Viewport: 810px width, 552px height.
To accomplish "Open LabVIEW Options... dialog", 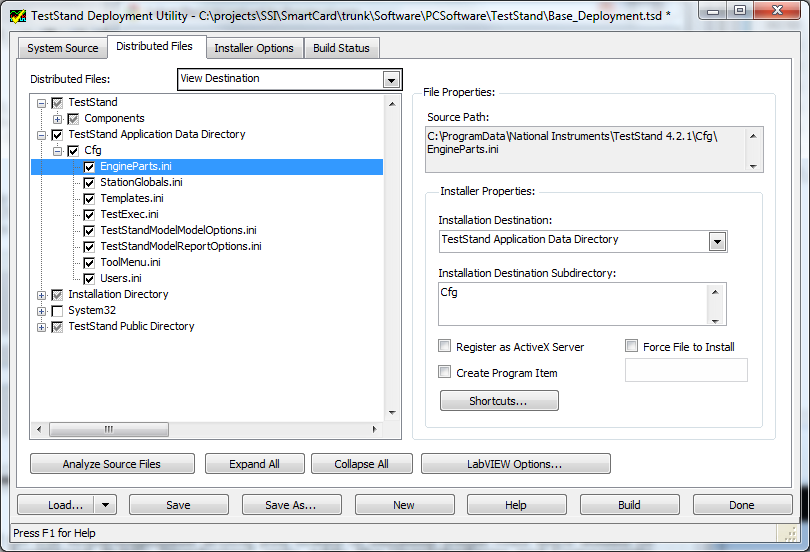I will [x=516, y=464].
